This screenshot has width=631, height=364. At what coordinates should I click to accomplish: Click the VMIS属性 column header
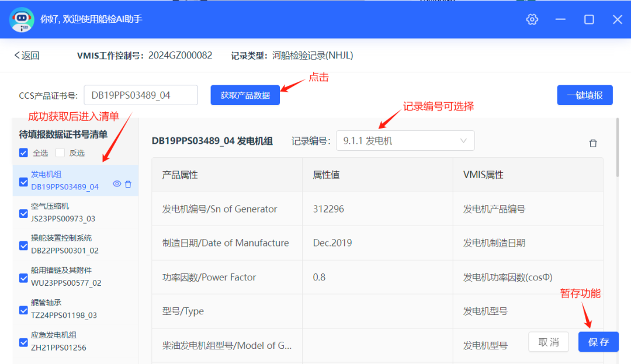(x=528, y=175)
